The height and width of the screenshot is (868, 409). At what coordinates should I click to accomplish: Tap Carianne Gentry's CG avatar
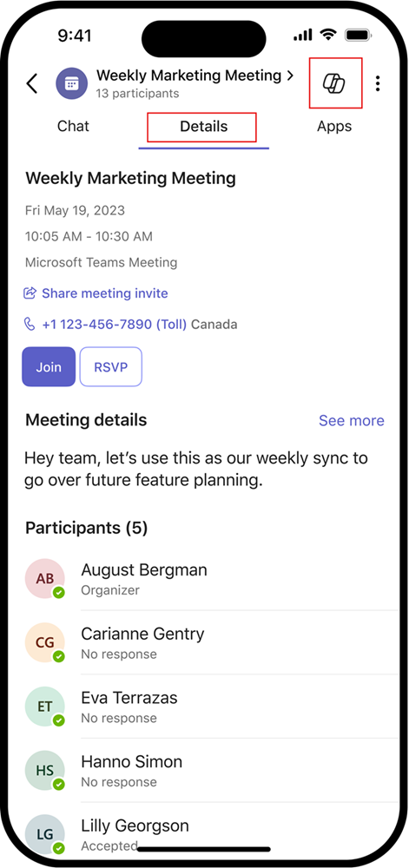(x=45, y=642)
